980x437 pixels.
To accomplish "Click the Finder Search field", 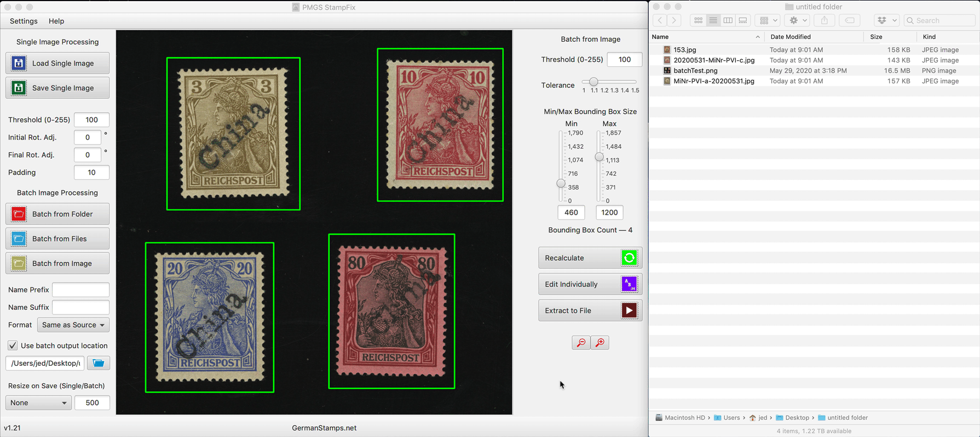I will point(939,20).
